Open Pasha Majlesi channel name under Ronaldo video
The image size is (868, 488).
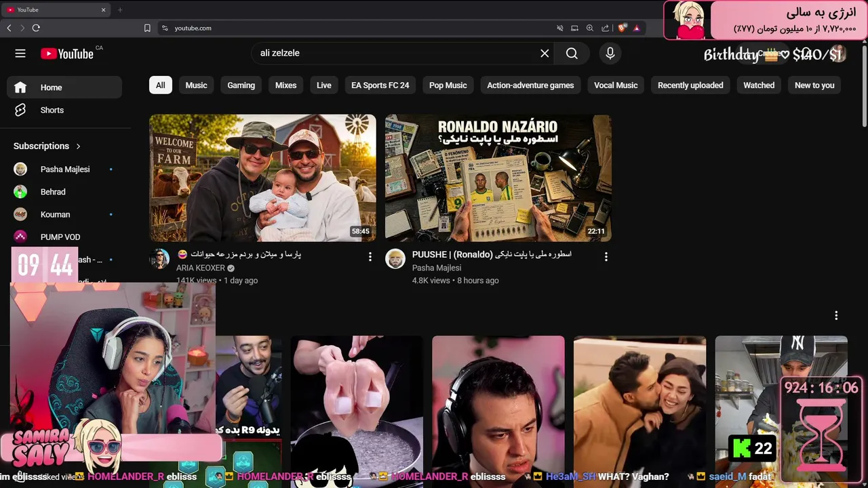coord(437,268)
